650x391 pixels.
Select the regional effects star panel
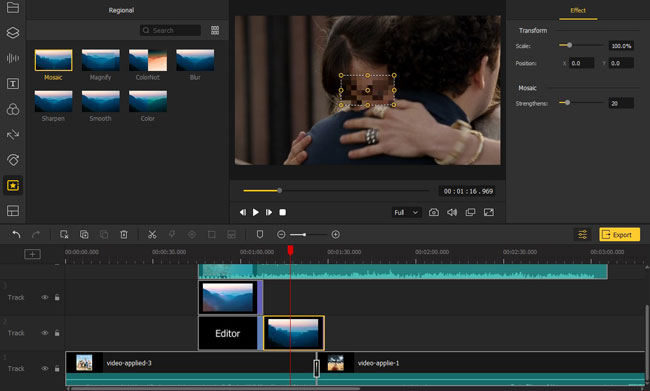pos(13,185)
